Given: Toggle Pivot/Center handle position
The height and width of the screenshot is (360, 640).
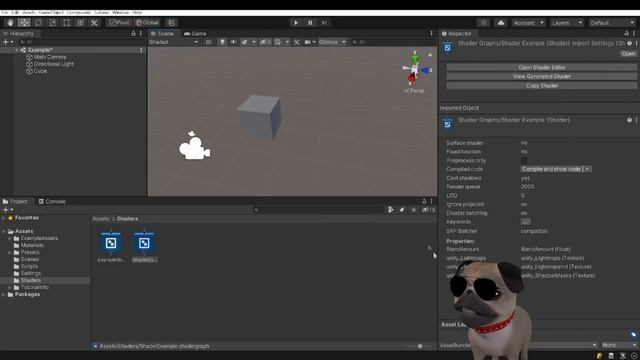Looking at the screenshot, I should click(119, 23).
